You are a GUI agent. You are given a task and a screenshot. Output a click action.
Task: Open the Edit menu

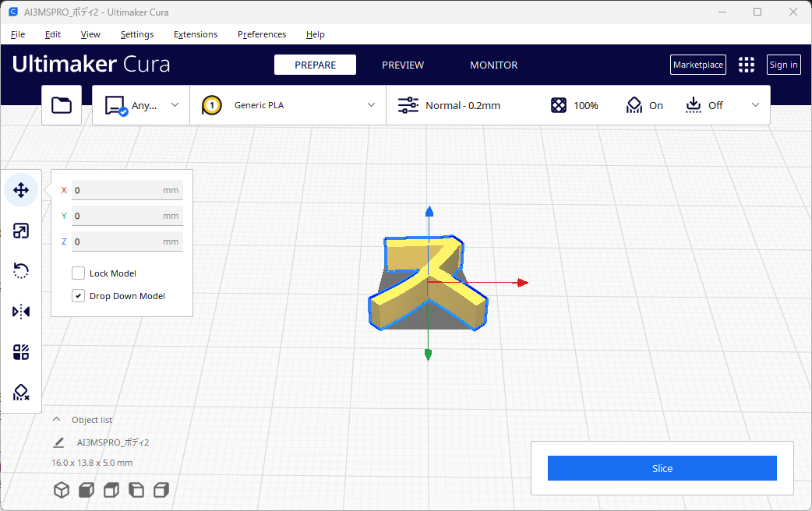point(53,34)
